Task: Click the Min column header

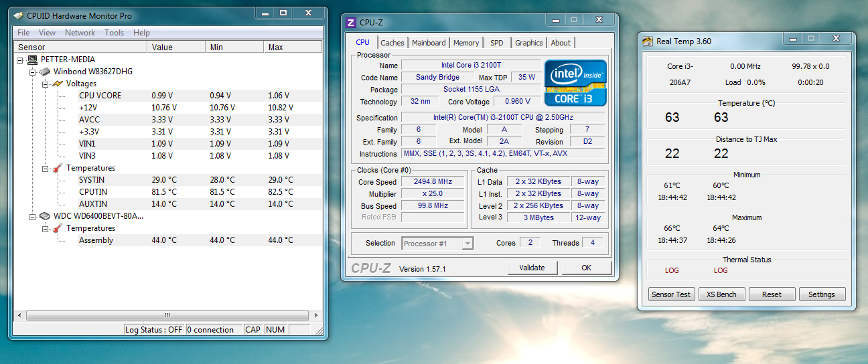Action: click(x=234, y=48)
